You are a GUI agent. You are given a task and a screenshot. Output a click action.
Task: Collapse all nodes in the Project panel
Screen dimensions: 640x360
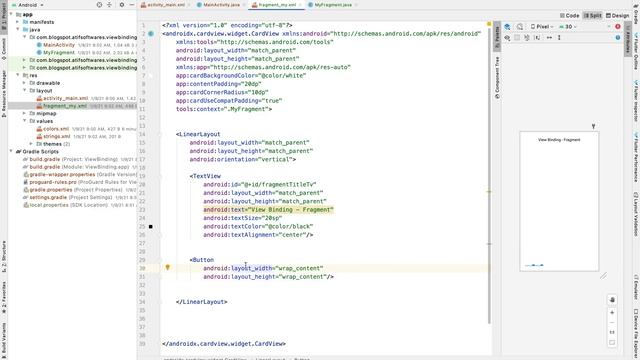(x=109, y=5)
